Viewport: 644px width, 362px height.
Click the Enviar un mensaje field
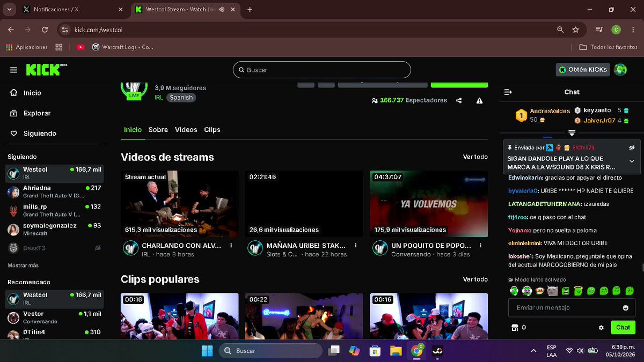[x=572, y=308]
